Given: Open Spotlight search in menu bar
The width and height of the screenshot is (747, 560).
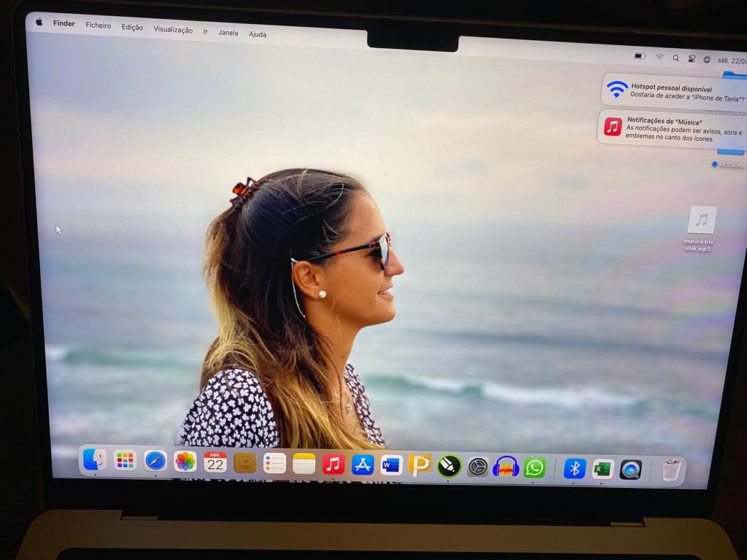Looking at the screenshot, I should (676, 58).
